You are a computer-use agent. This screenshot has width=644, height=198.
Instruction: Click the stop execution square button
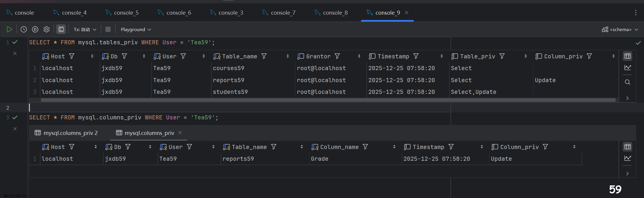click(108, 29)
